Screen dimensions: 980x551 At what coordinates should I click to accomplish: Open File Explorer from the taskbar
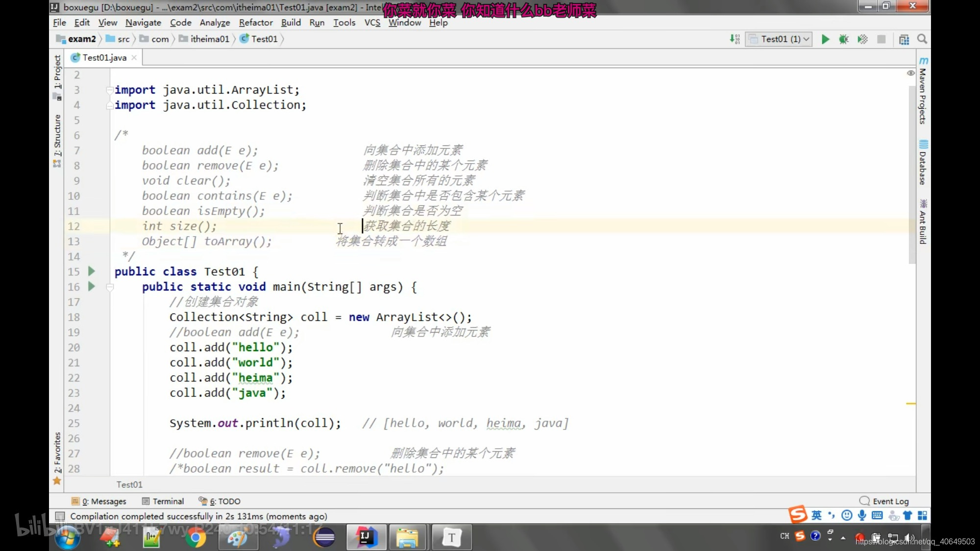pos(408,538)
